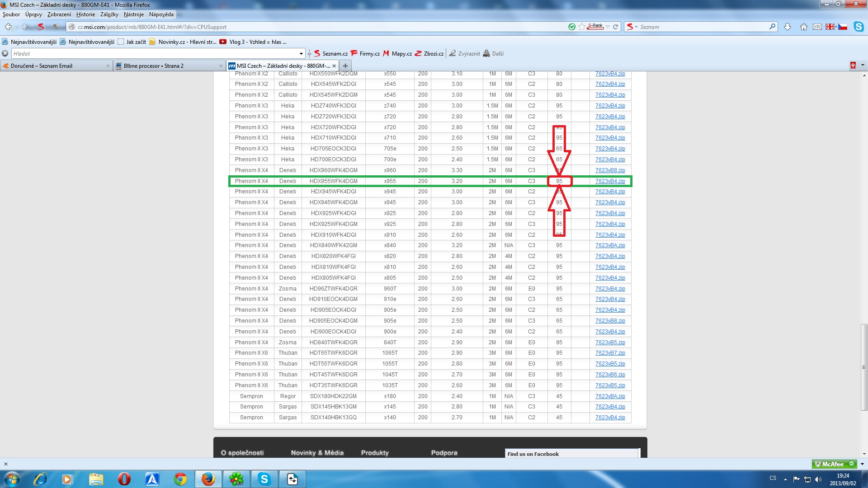Click the vertical scrollbar thumb

point(864,367)
